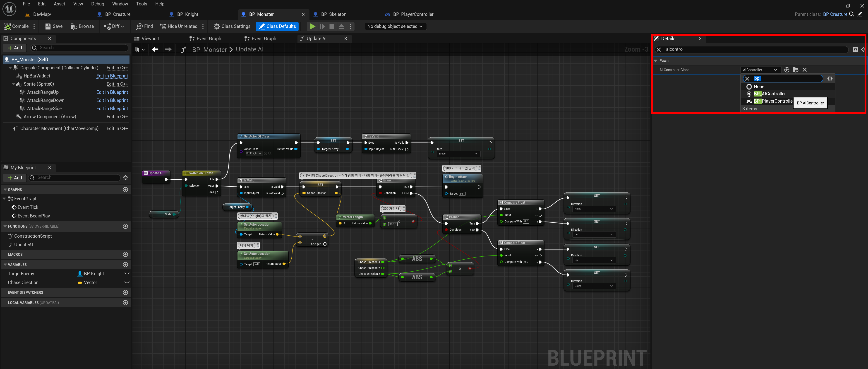Browse to AIController in Content Browser

796,70
